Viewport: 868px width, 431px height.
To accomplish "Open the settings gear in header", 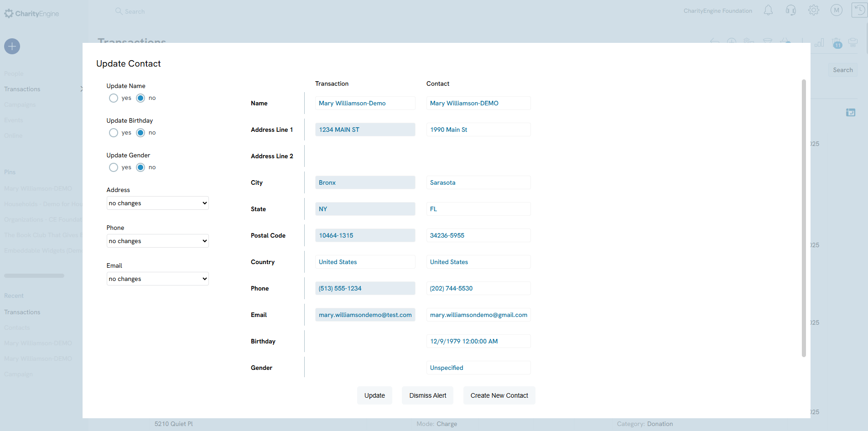I will tap(814, 10).
